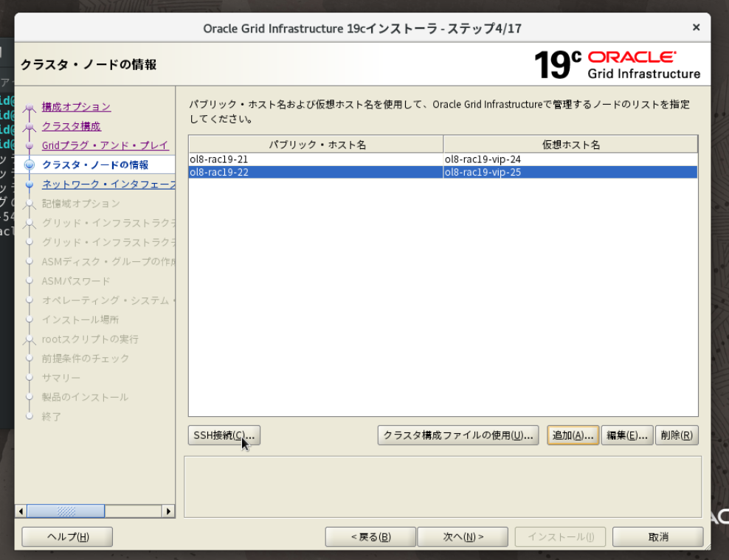Image resolution: width=729 pixels, height=560 pixels.
Task: Click クラスタ構成ファイルの使用(U)... button
Action: [x=458, y=435]
